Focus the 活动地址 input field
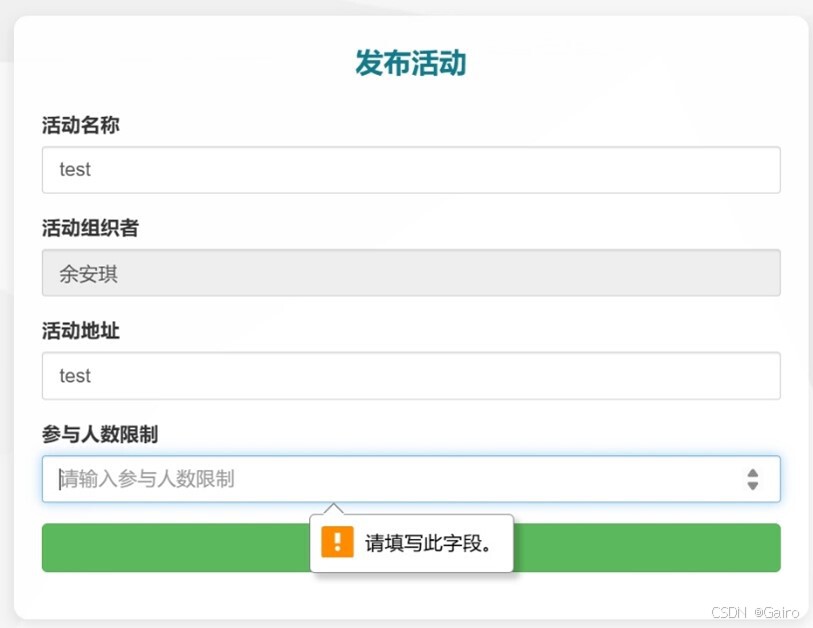Viewport: 813px width, 628px height. [411, 375]
